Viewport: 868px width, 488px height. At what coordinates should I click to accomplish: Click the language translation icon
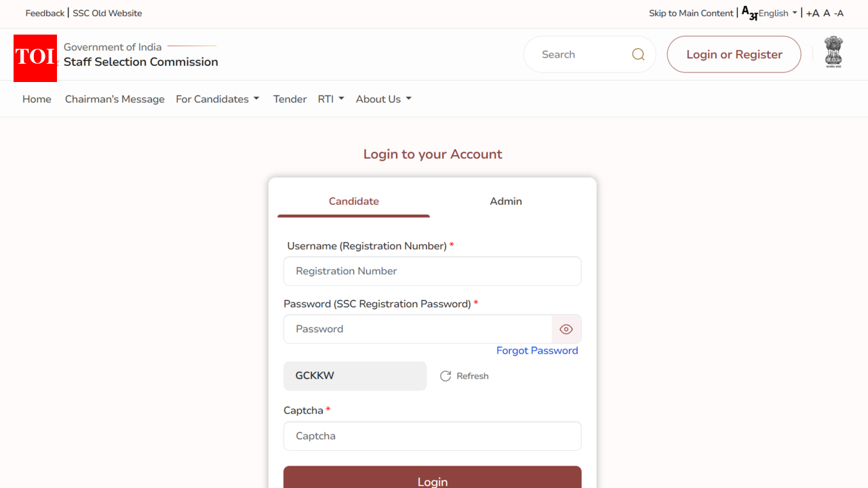click(x=749, y=14)
